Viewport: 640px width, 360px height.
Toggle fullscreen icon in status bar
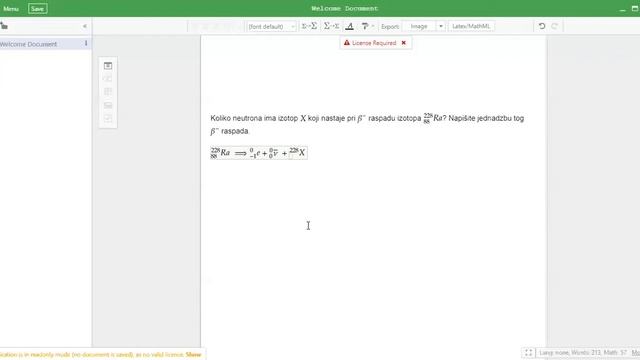529,353
